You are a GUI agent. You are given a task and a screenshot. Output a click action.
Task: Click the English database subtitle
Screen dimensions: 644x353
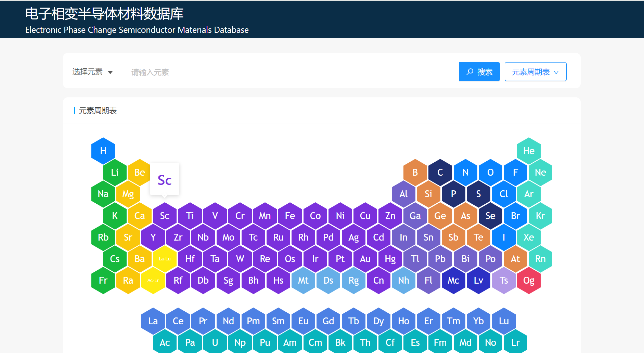[x=137, y=30]
